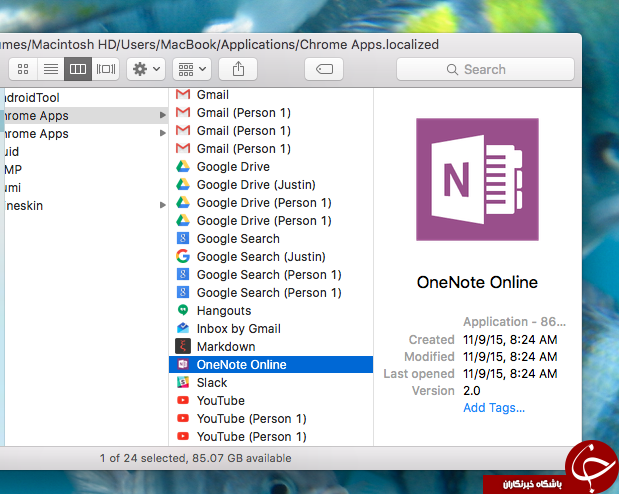This screenshot has height=494, width=619.
Task: Click the OneNote Online preview title
Action: click(477, 282)
